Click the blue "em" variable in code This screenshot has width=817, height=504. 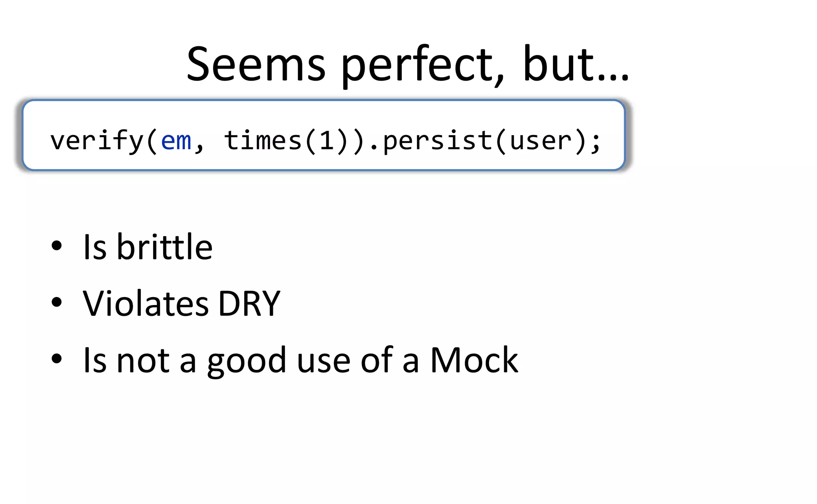(176, 140)
